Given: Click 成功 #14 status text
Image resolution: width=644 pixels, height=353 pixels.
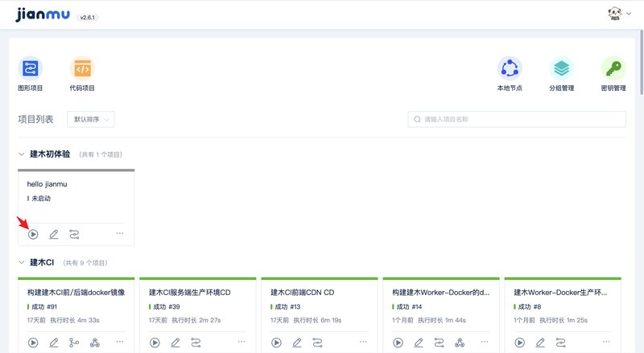Looking at the screenshot, I should tap(409, 306).
